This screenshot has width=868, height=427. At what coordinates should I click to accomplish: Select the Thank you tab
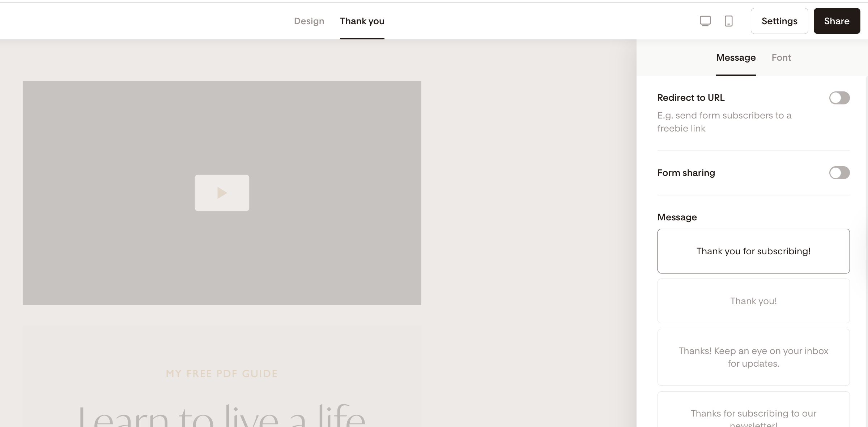362,21
